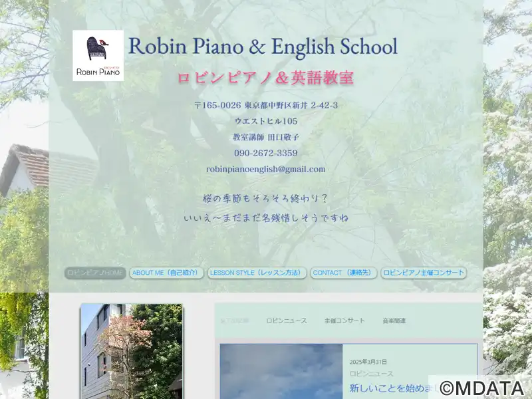Select the 音楽関連 category tab
The height and width of the screenshot is (399, 532).
coord(394,321)
